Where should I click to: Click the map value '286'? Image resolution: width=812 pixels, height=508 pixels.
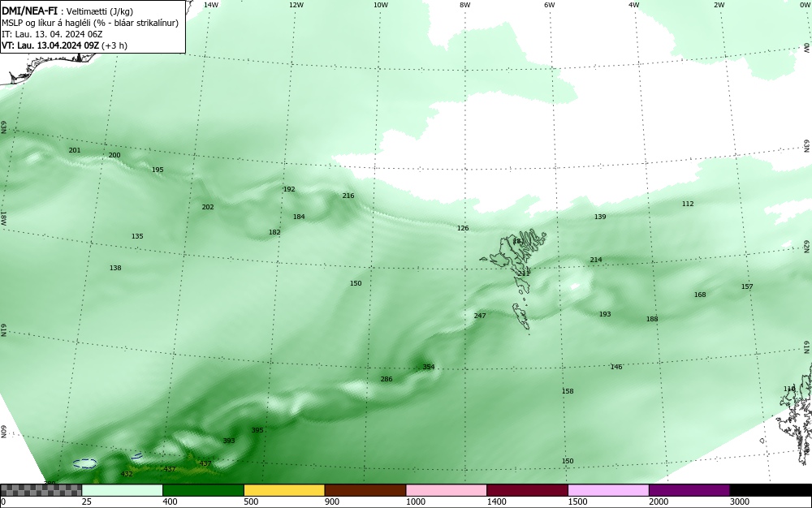387,379
